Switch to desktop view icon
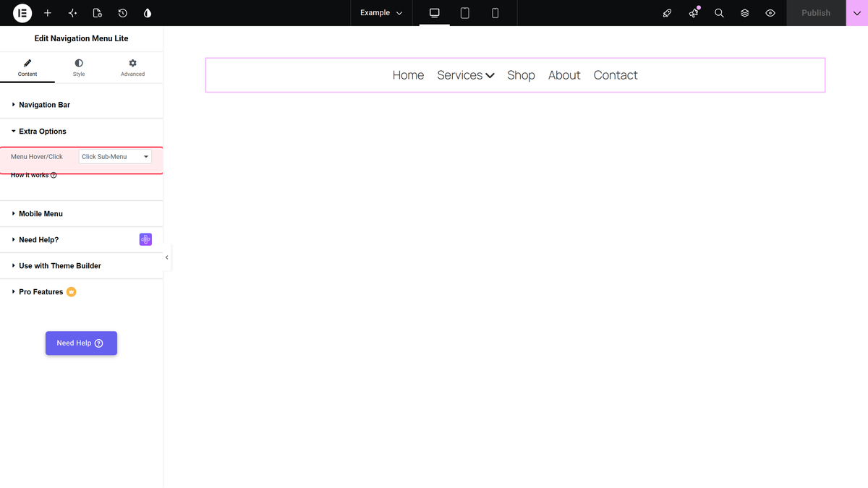Image resolution: width=868 pixels, height=488 pixels. [435, 13]
